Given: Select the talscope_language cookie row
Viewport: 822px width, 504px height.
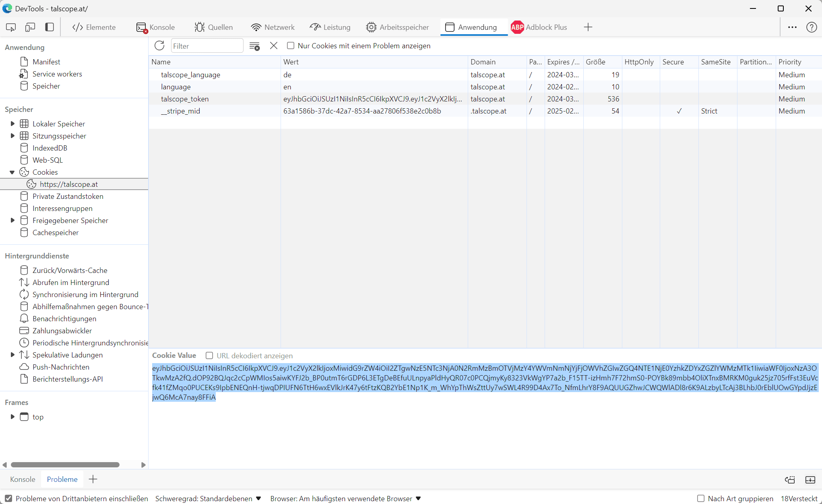Looking at the screenshot, I should click(485, 74).
